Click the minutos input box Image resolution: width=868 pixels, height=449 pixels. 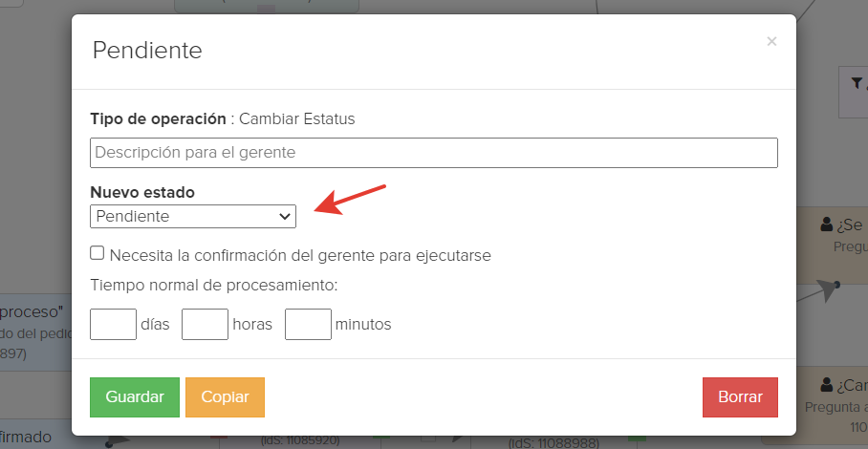tap(308, 324)
